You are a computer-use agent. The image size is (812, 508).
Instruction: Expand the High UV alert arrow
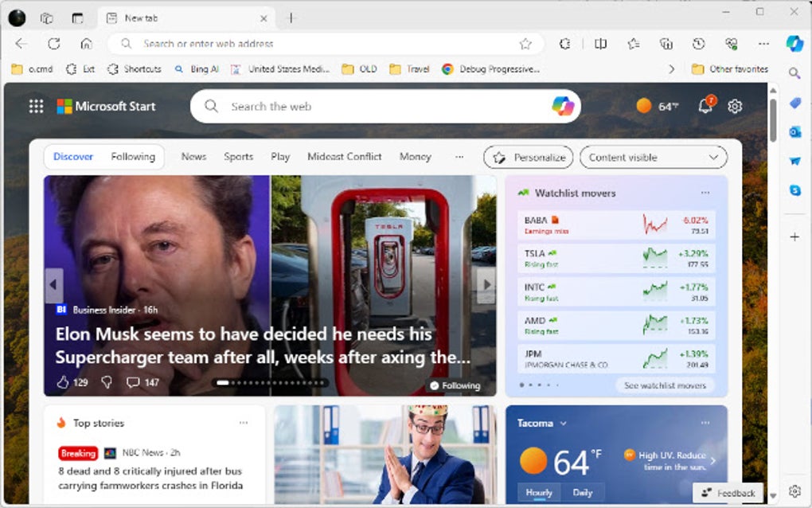[x=713, y=460]
